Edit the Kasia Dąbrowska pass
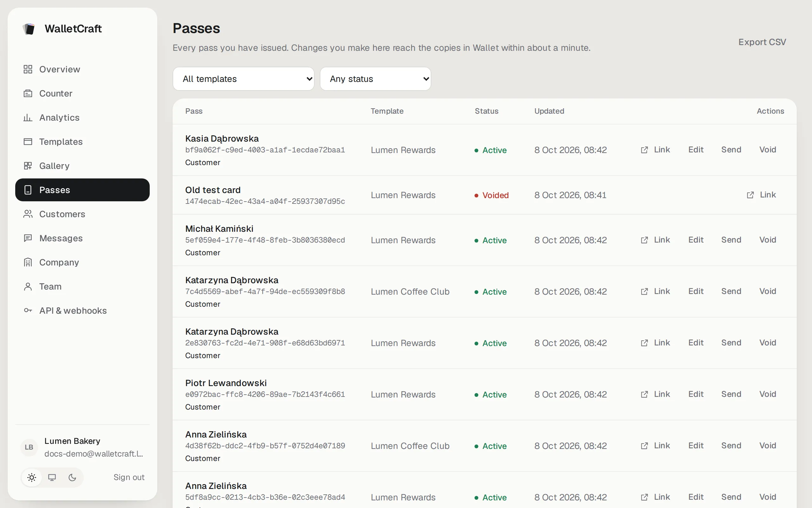Viewport: 812px width, 508px height. coord(696,150)
